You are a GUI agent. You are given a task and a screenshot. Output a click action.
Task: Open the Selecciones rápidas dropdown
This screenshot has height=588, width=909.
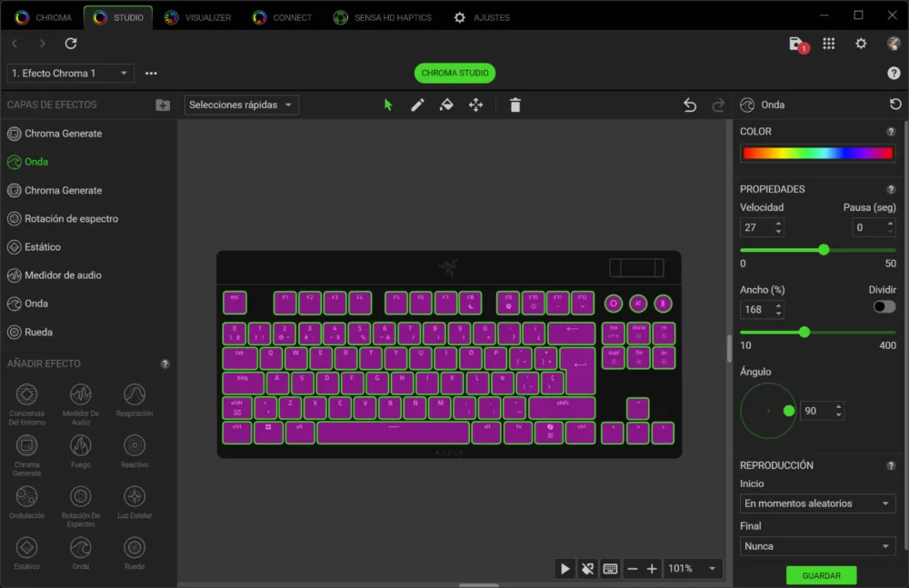241,105
